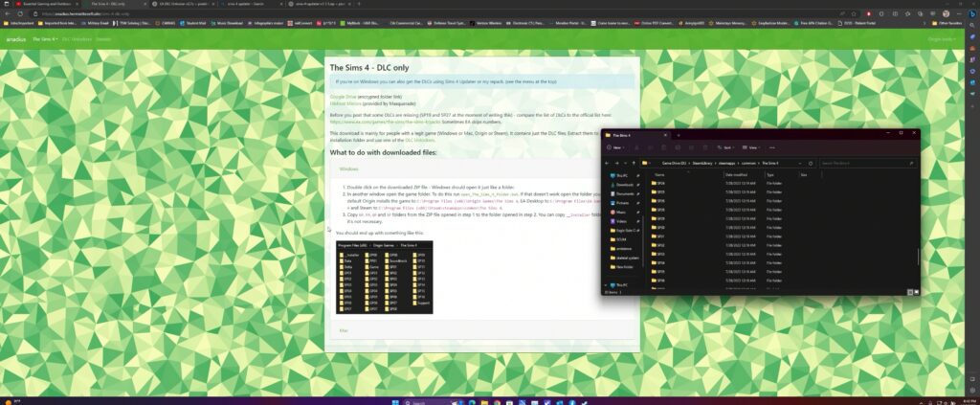Expand the address path dropdown in Explorer
Screen dimensions: 980x405
click(x=800, y=163)
